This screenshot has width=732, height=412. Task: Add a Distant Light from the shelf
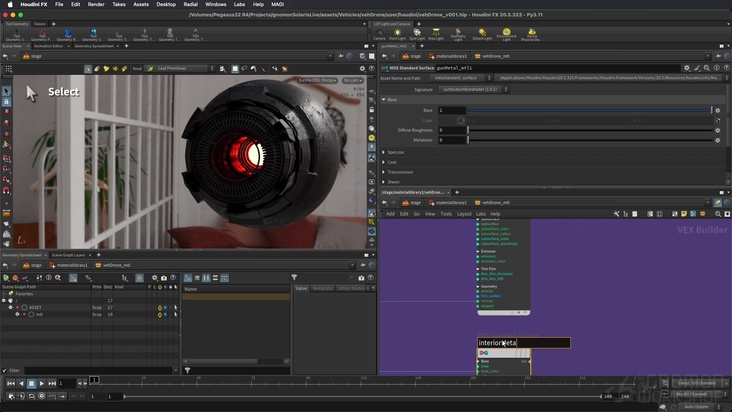coord(482,34)
